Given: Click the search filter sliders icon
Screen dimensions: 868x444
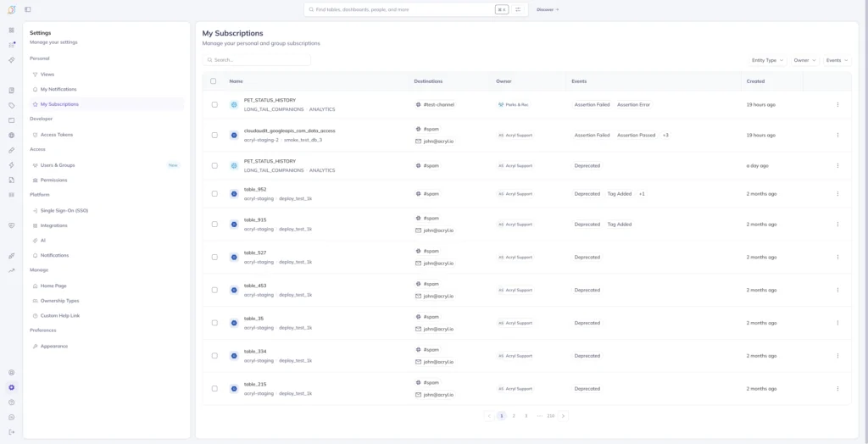Looking at the screenshot, I should [518, 9].
